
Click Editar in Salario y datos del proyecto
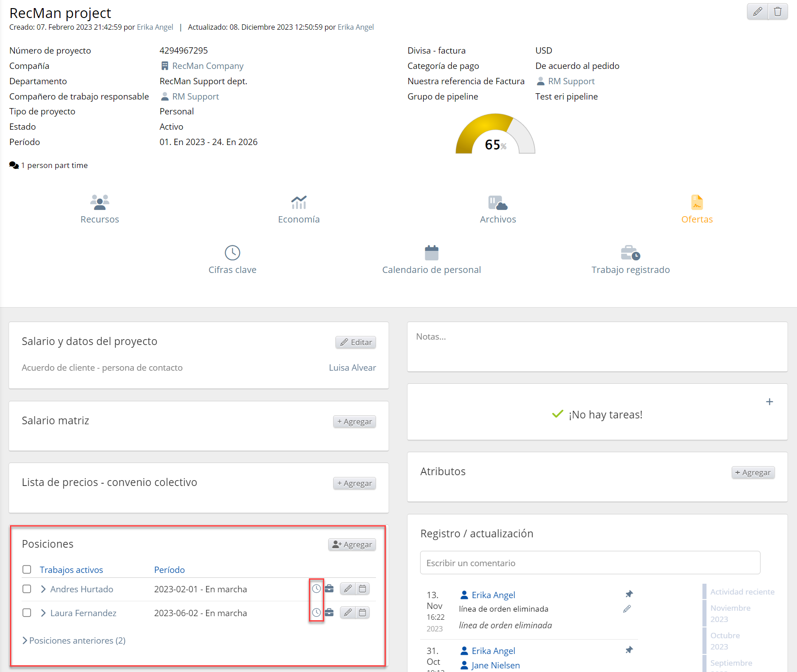[x=356, y=342]
